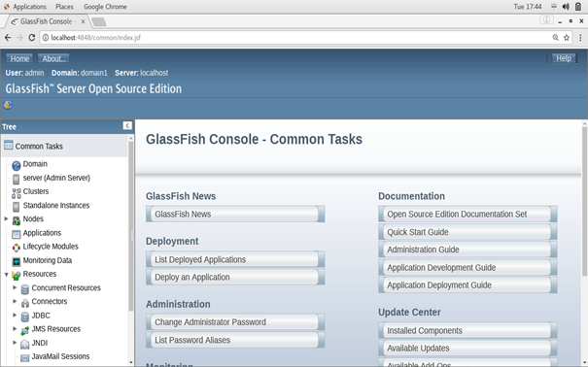Click the Home button
The width and height of the screenshot is (588, 367).
coord(19,59)
